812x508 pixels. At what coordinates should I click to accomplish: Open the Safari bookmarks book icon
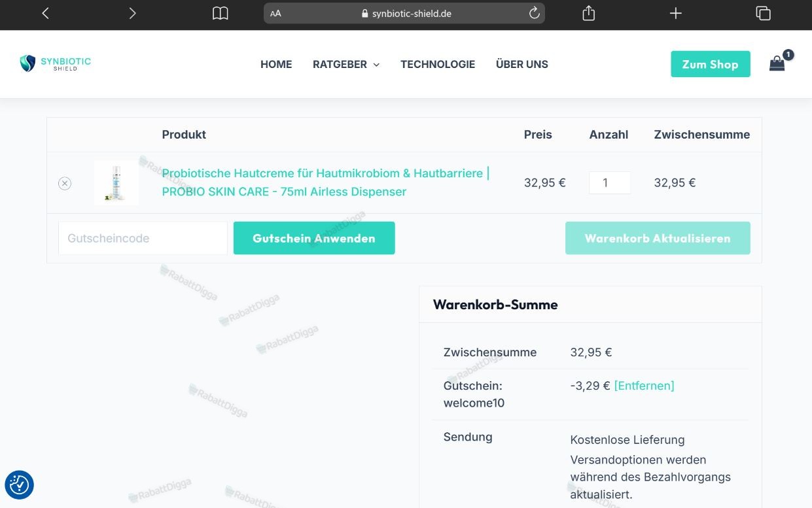click(221, 14)
